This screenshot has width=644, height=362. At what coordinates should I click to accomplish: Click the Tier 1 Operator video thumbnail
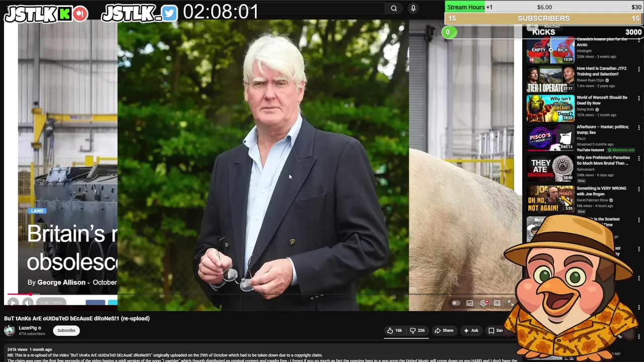(x=550, y=79)
